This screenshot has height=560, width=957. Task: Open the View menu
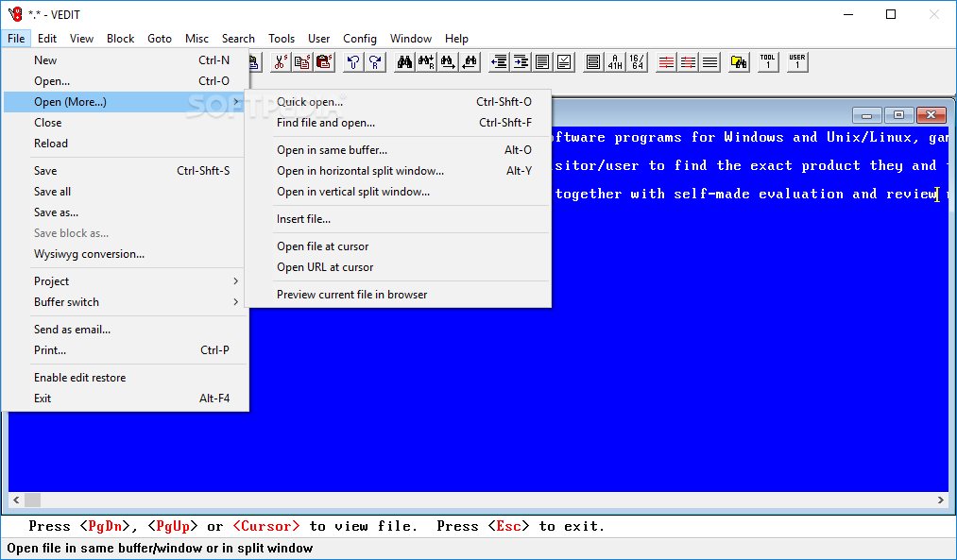(81, 39)
